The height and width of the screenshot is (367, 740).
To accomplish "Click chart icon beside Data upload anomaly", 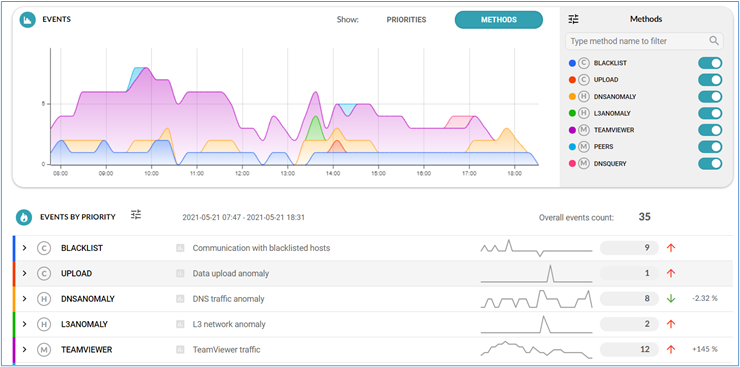I will coord(179,273).
